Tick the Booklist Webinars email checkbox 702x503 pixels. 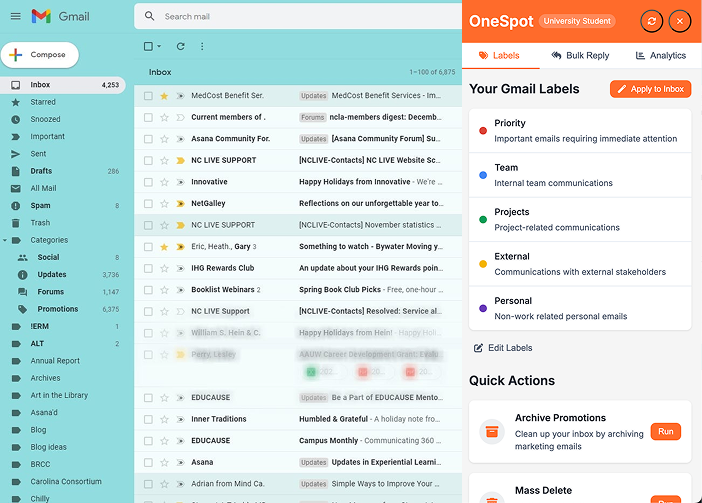tap(148, 290)
